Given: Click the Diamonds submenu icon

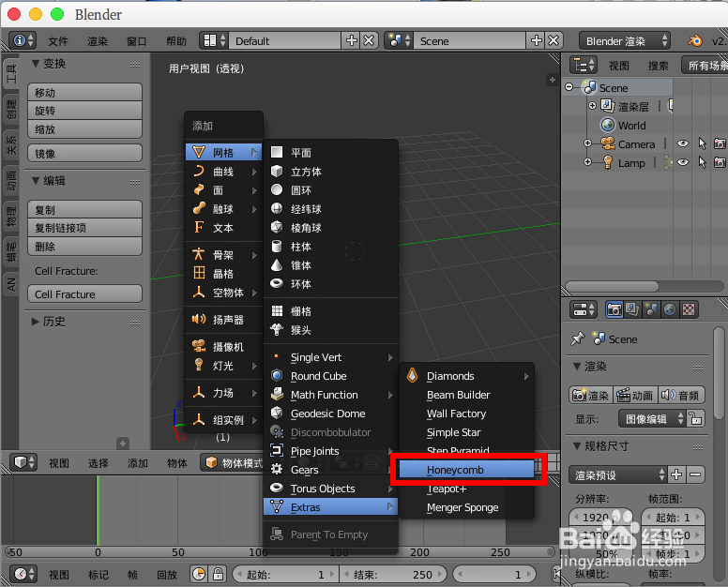Looking at the screenshot, I should pyautogui.click(x=412, y=375).
